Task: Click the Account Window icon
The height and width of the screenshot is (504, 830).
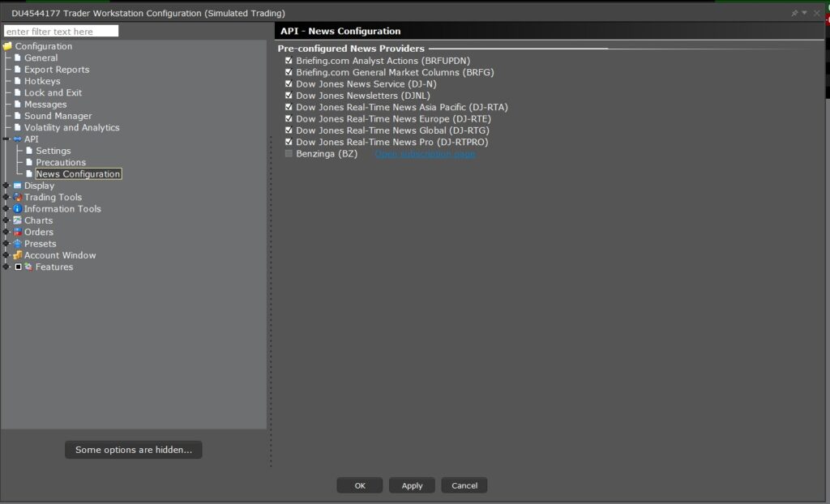Action: [x=18, y=255]
